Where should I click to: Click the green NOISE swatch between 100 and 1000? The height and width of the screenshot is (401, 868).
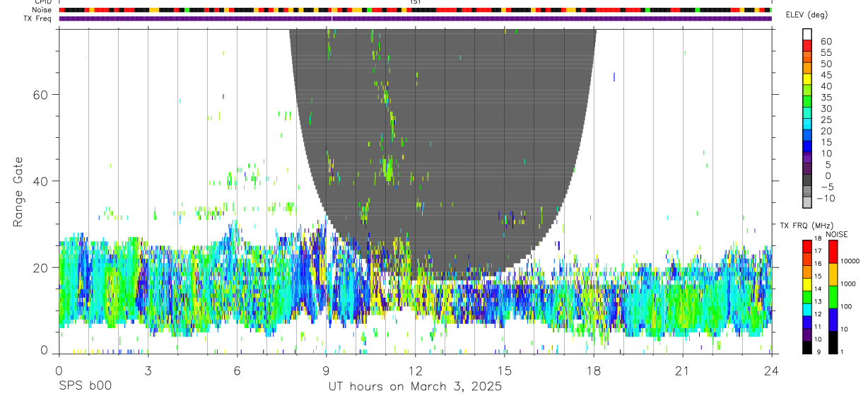[x=833, y=296]
